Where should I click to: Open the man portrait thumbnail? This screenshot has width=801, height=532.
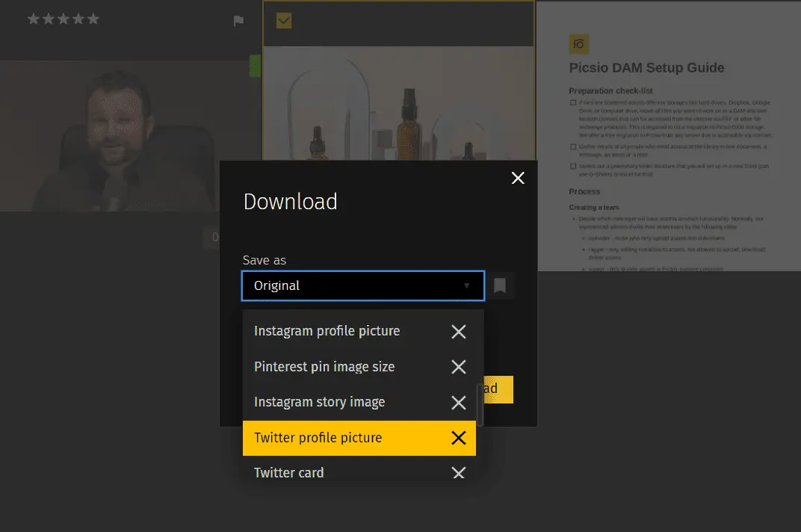tap(125, 136)
